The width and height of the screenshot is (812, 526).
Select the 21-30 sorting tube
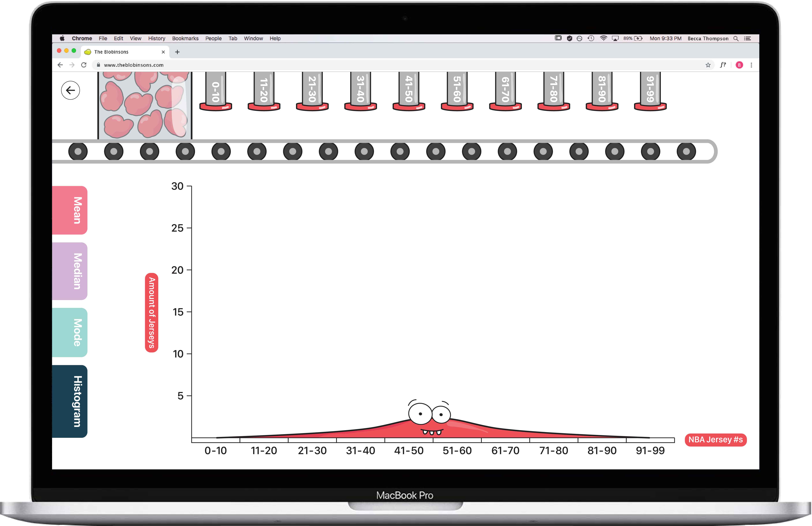[x=312, y=91]
